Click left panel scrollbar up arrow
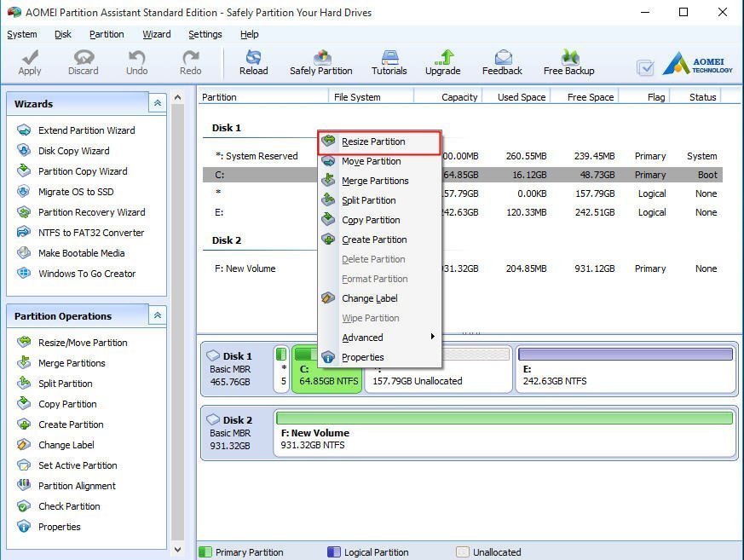Image resolution: width=744 pixels, height=560 pixels. [177, 97]
